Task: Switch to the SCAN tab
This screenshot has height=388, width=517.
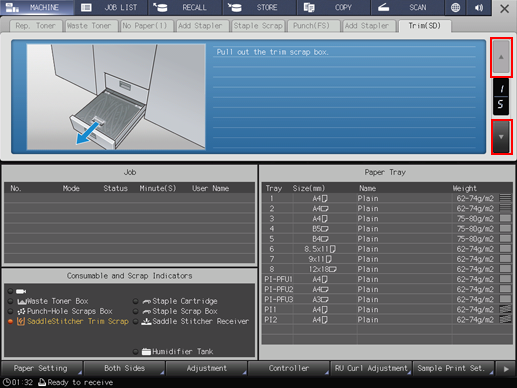Action: coord(407,7)
